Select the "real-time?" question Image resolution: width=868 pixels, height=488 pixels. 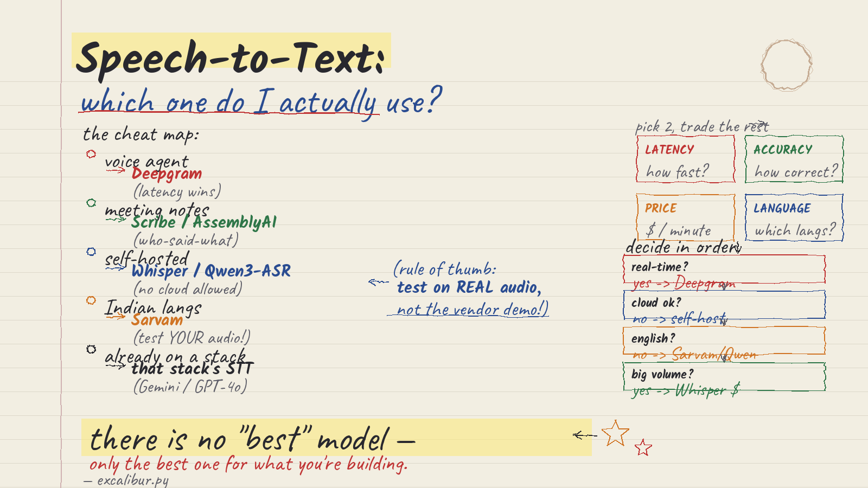[660, 267]
